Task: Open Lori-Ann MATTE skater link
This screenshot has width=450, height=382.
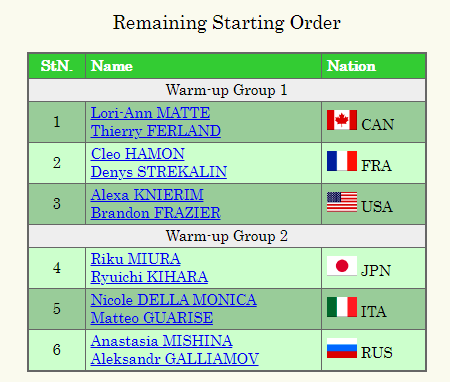Action: (x=150, y=113)
